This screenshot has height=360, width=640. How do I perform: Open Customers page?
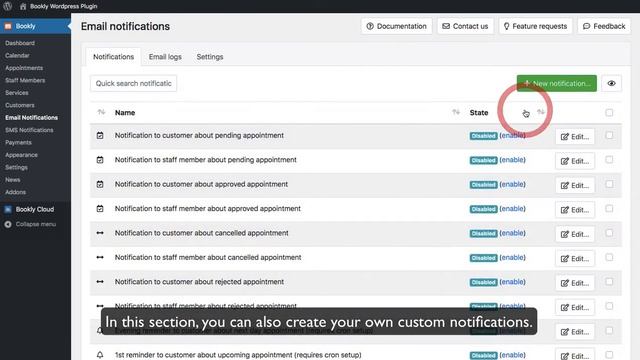20,105
